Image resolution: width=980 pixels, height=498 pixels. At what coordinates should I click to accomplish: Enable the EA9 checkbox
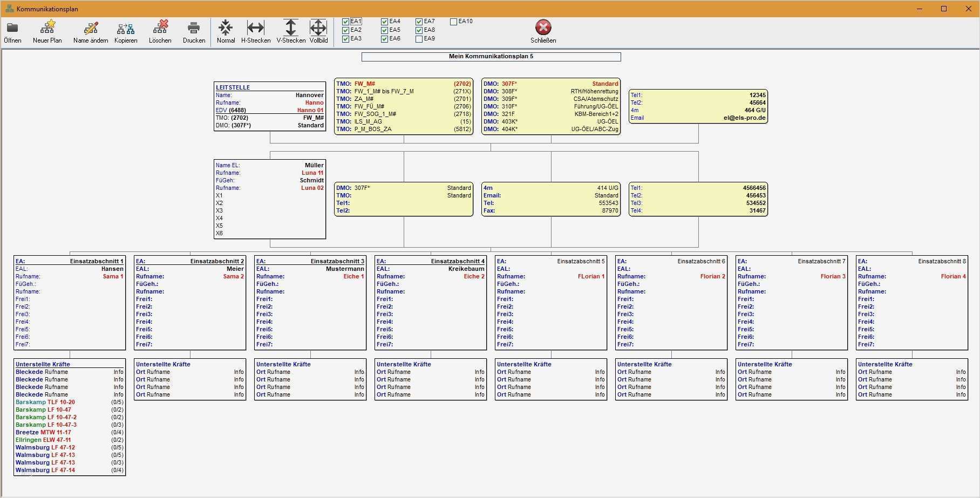pos(419,39)
